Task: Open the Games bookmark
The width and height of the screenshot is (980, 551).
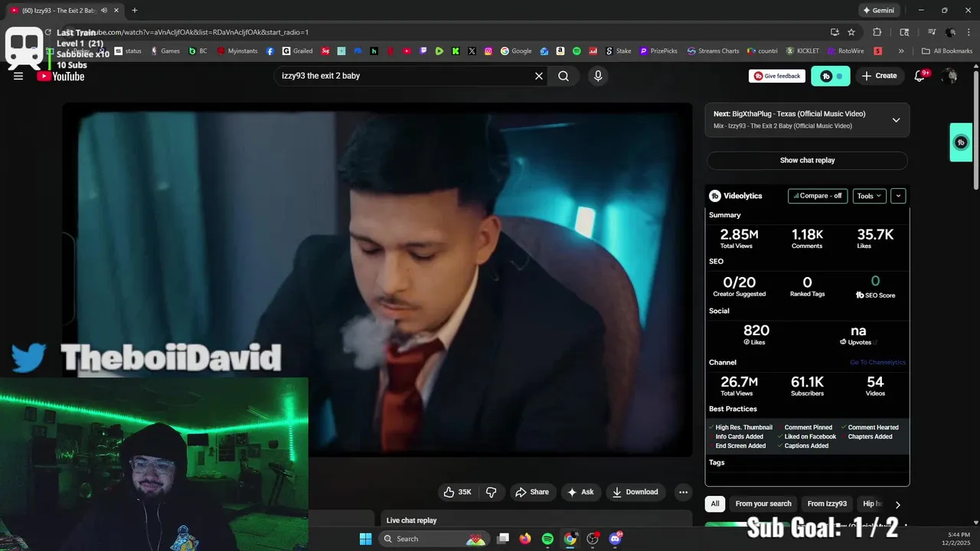Action: pos(165,51)
